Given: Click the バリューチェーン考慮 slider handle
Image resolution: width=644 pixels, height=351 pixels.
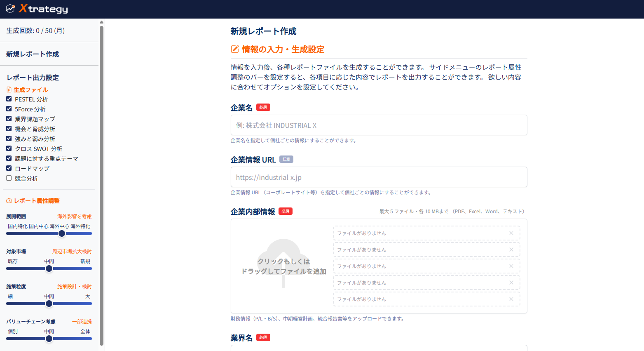Looking at the screenshot, I should 49,339.
